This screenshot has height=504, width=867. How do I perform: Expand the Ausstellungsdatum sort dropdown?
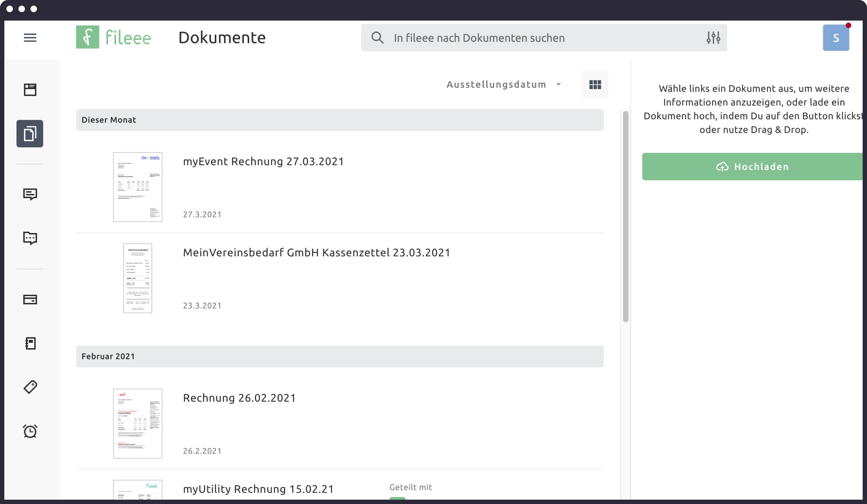(x=496, y=84)
